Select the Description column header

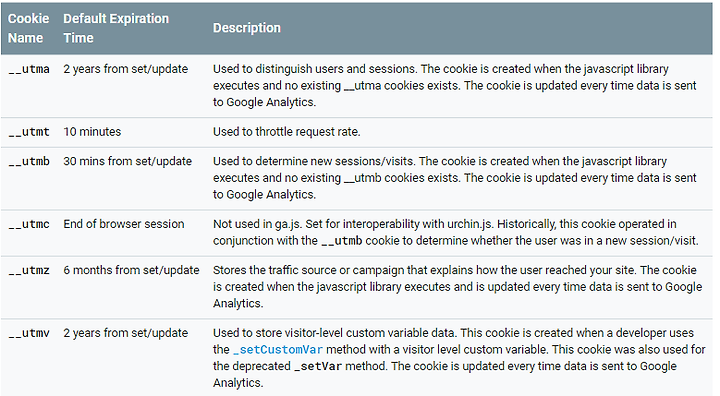coord(247,28)
